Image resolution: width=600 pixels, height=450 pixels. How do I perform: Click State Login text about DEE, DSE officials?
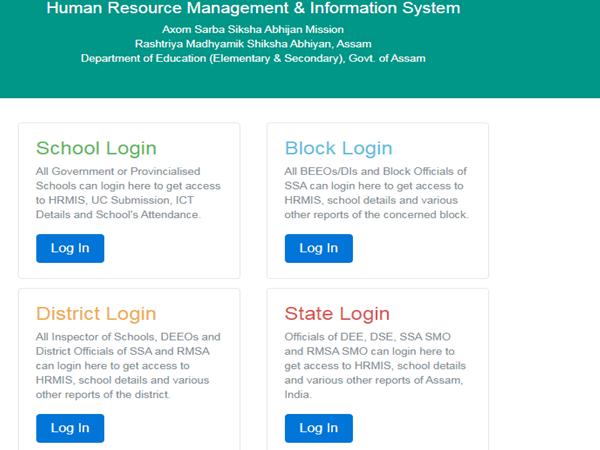point(376,365)
